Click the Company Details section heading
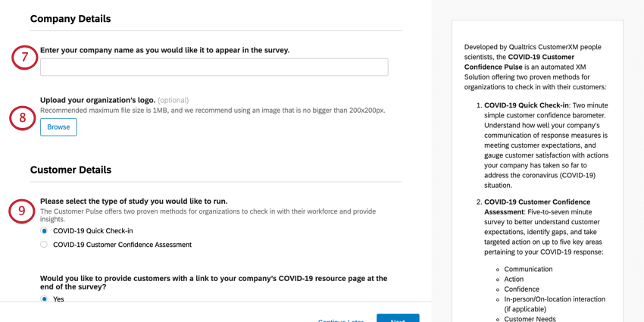 pos(70,19)
